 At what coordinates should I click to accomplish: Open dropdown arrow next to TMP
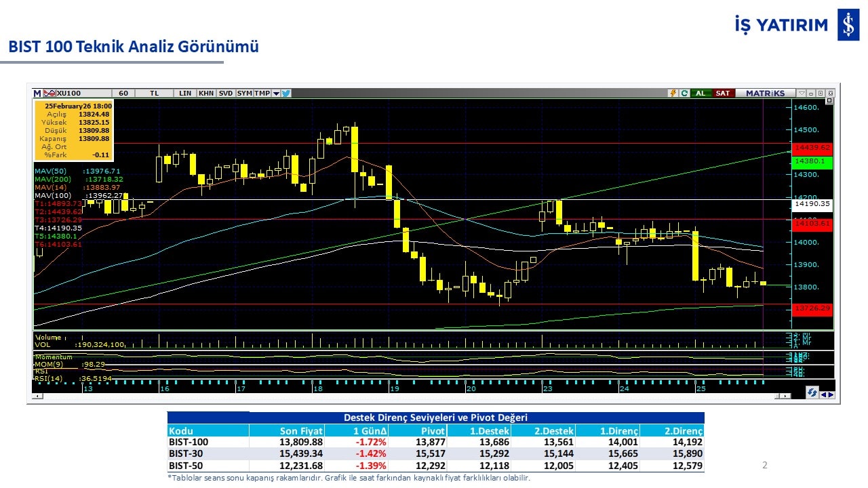coord(275,93)
